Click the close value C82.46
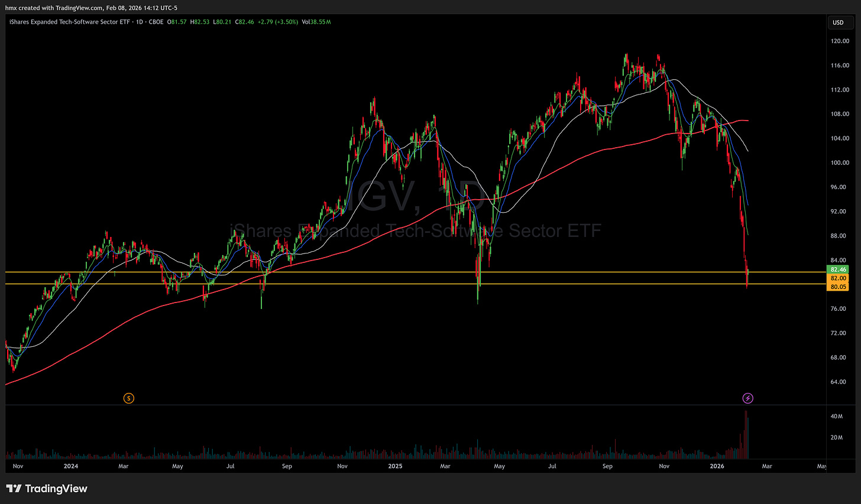This screenshot has width=861, height=504. [244, 22]
